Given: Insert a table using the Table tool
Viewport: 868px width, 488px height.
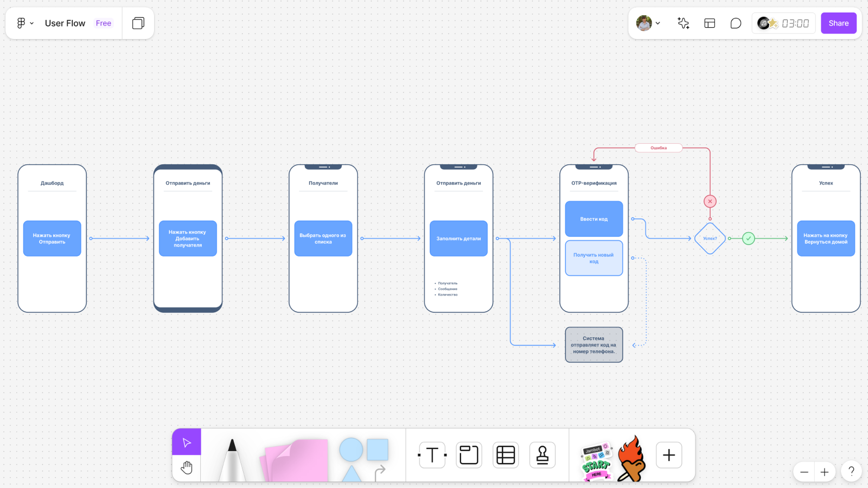Looking at the screenshot, I should pos(505,455).
